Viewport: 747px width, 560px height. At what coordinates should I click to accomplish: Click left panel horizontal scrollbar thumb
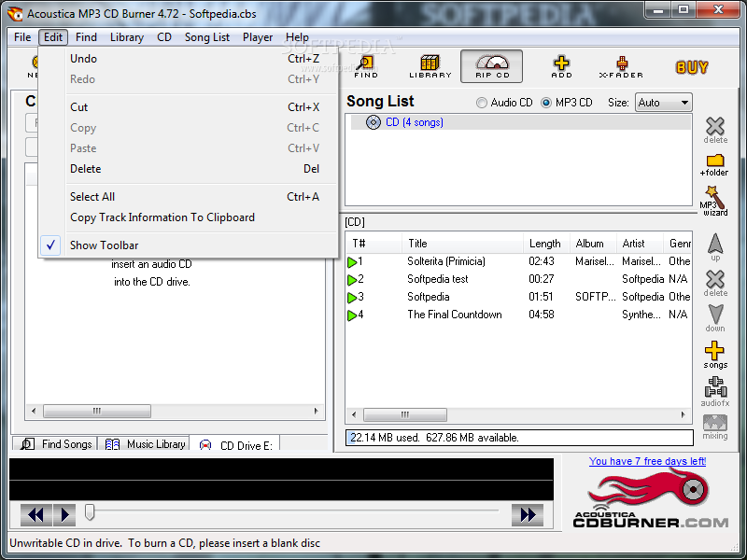coord(97,411)
